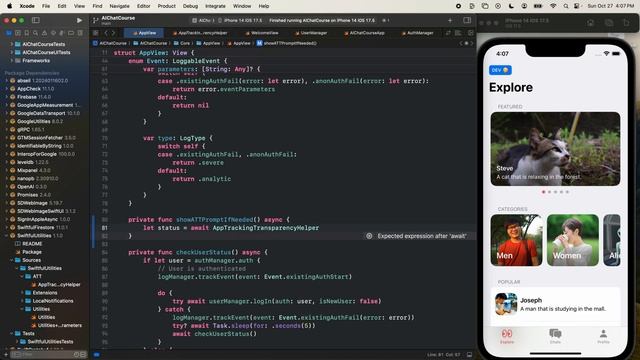The height and width of the screenshot is (360, 640).
Task: Click the add plus button in Xcode toolbar
Action: (x=450, y=20)
